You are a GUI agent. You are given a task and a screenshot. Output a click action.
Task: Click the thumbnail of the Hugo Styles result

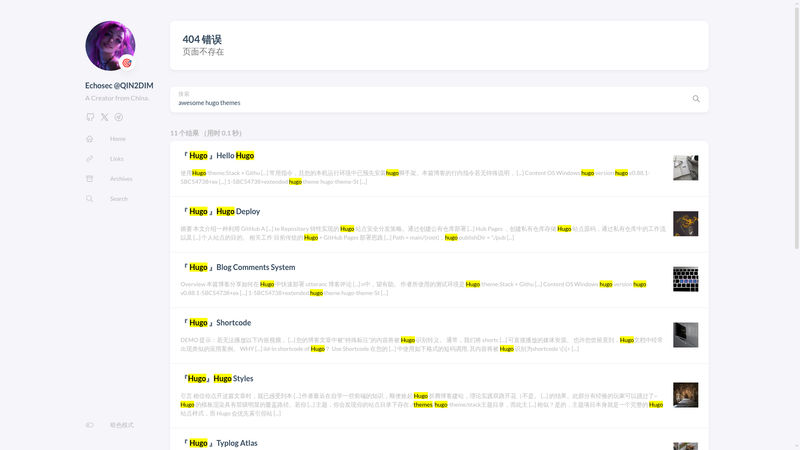[x=685, y=395]
